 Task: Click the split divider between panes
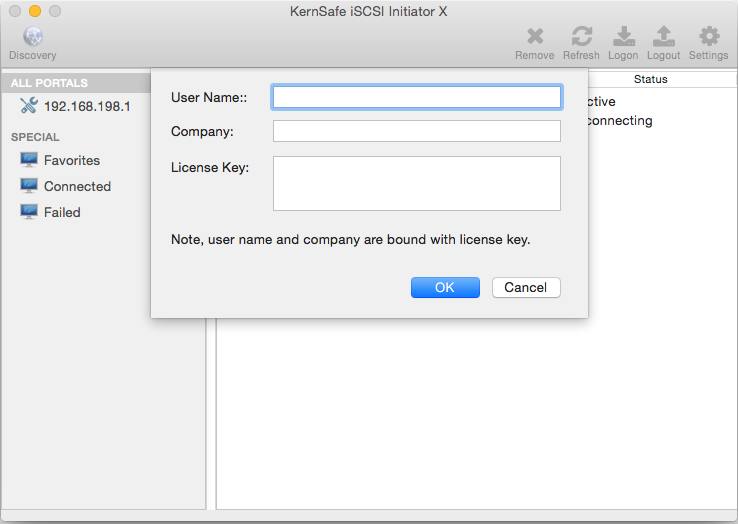tap(211, 413)
